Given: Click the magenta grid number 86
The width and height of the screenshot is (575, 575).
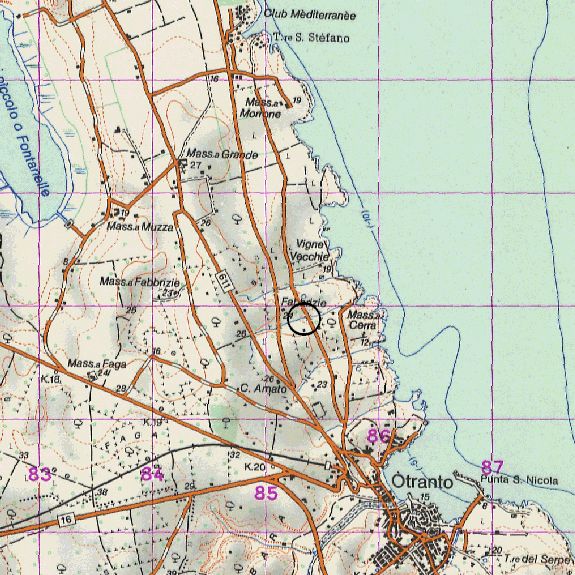Looking at the screenshot, I should tap(379, 436).
